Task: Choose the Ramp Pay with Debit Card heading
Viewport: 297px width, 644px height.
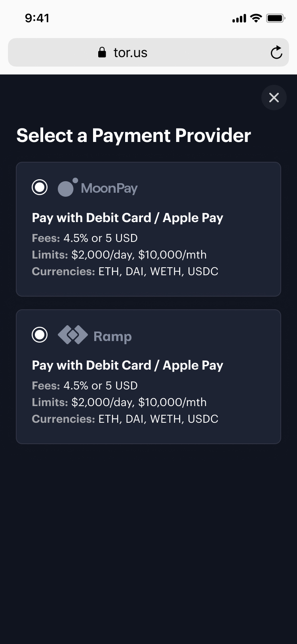Action: 128,365
